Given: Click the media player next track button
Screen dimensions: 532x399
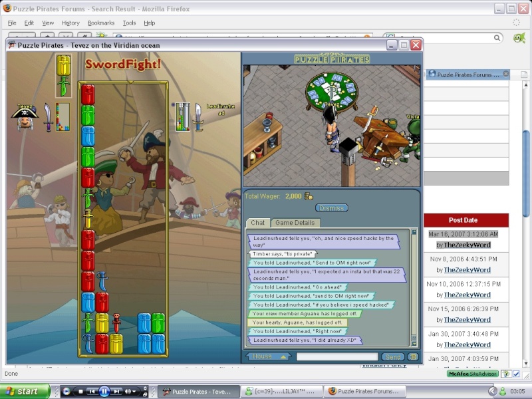Looking at the screenshot, I should coord(116,391).
